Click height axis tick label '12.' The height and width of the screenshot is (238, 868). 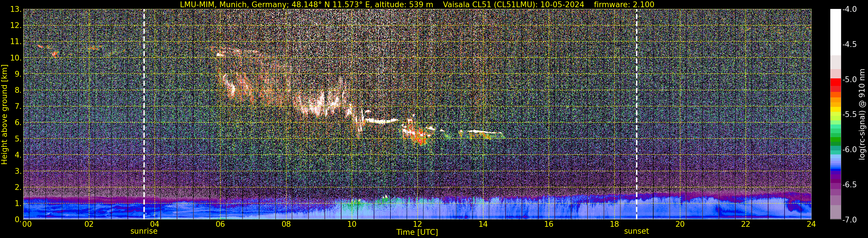coord(16,25)
